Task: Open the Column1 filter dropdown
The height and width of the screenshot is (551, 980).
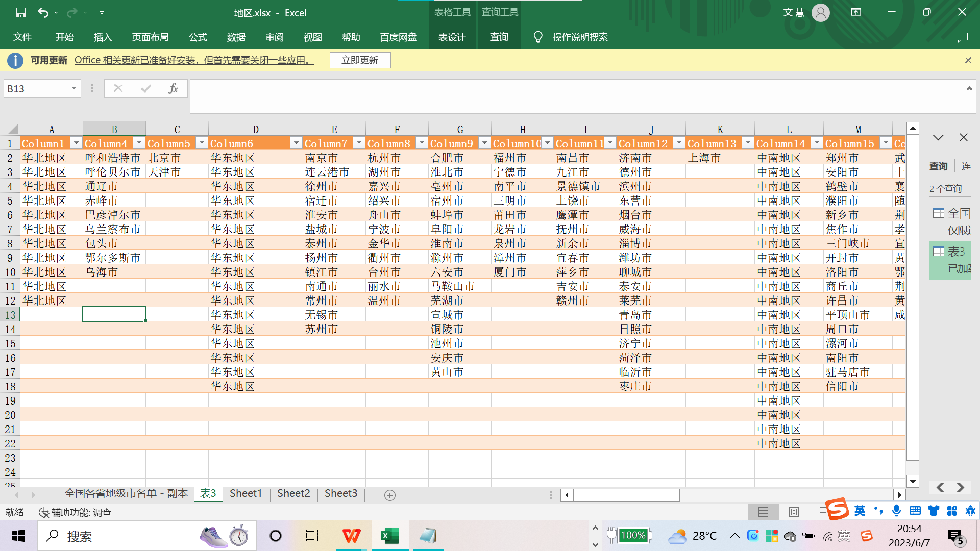Action: [x=76, y=143]
